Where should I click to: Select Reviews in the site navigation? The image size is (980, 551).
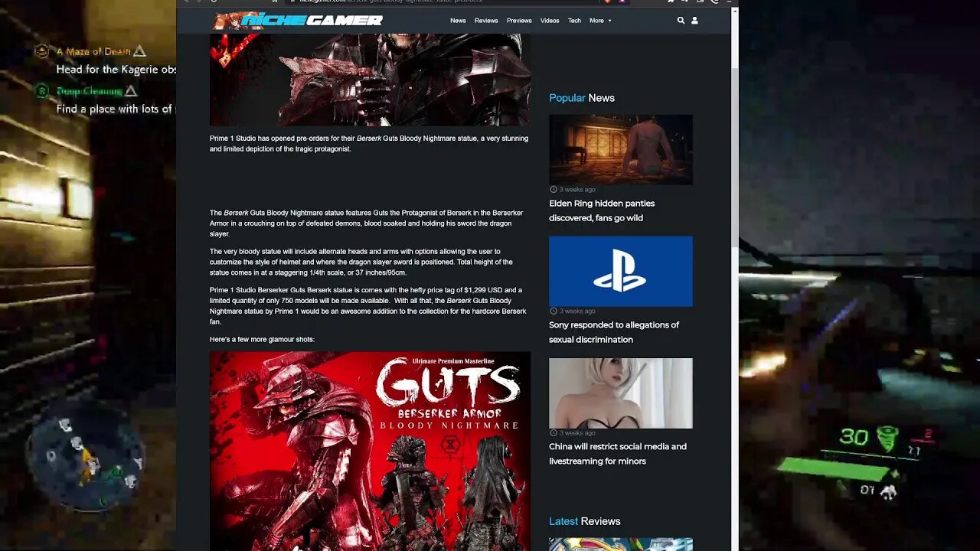pos(486,21)
